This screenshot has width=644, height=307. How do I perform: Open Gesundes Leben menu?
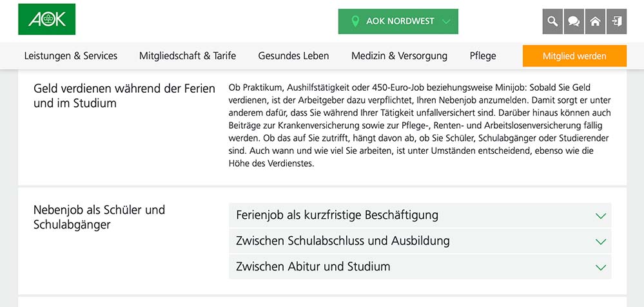click(x=294, y=56)
